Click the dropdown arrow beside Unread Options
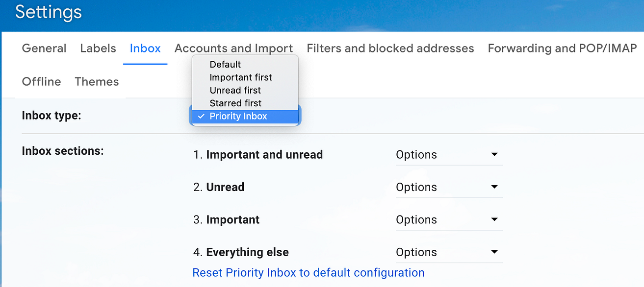Viewport: 644px width, 287px height. [494, 187]
